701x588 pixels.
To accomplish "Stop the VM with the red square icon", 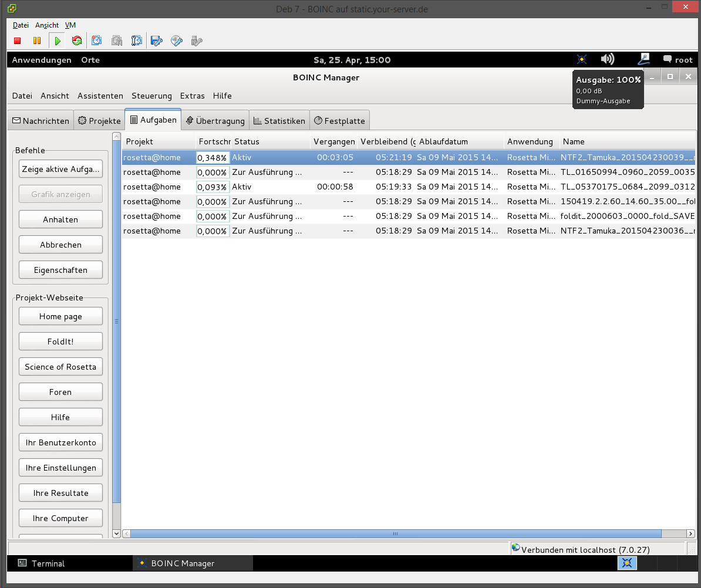I will pyautogui.click(x=18, y=41).
